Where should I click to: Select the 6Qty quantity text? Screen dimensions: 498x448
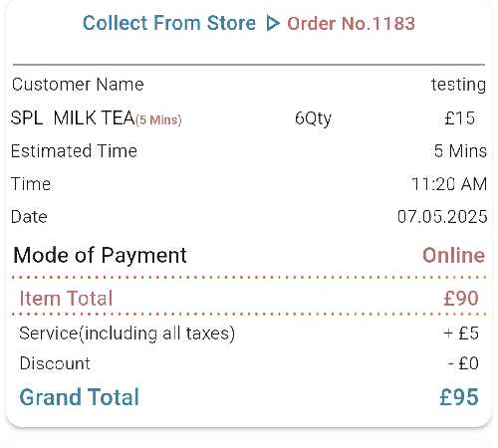[x=313, y=118]
